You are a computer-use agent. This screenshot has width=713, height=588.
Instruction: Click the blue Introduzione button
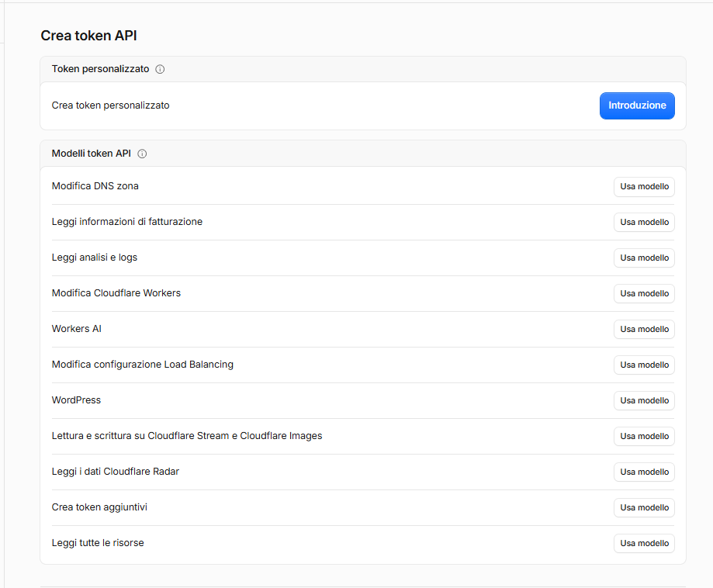coord(637,105)
